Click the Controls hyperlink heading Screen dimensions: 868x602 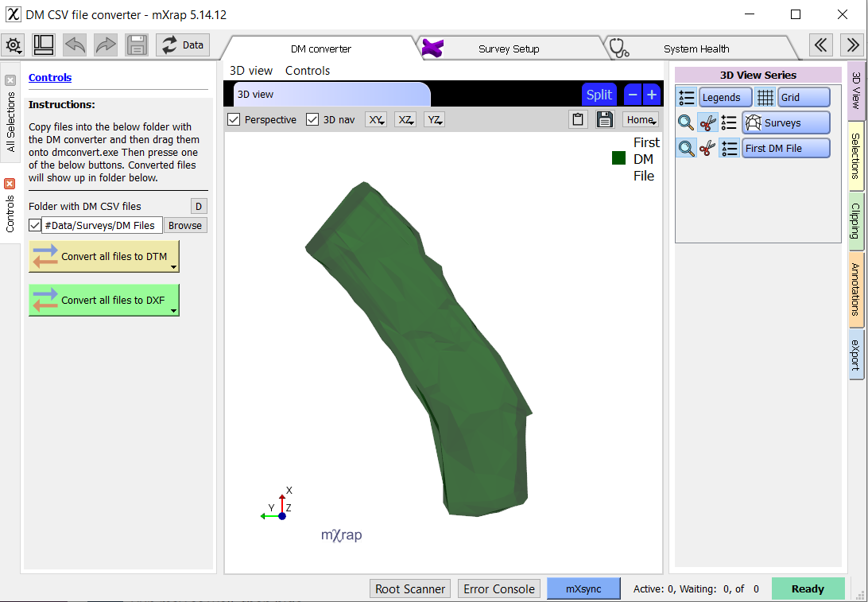tap(50, 77)
